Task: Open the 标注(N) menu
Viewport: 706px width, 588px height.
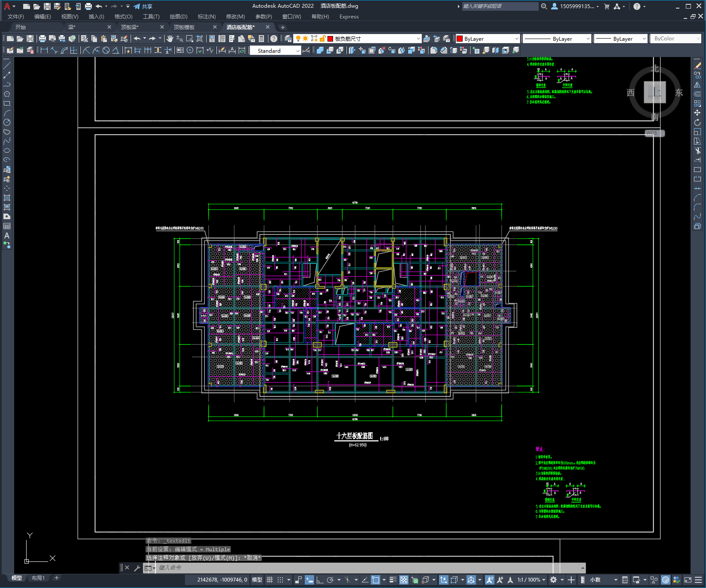Action: (x=206, y=17)
